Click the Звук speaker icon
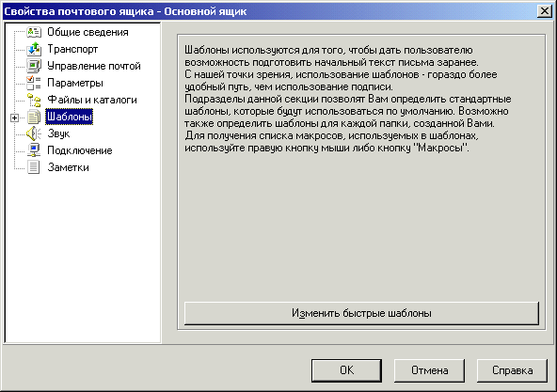 click(34, 133)
